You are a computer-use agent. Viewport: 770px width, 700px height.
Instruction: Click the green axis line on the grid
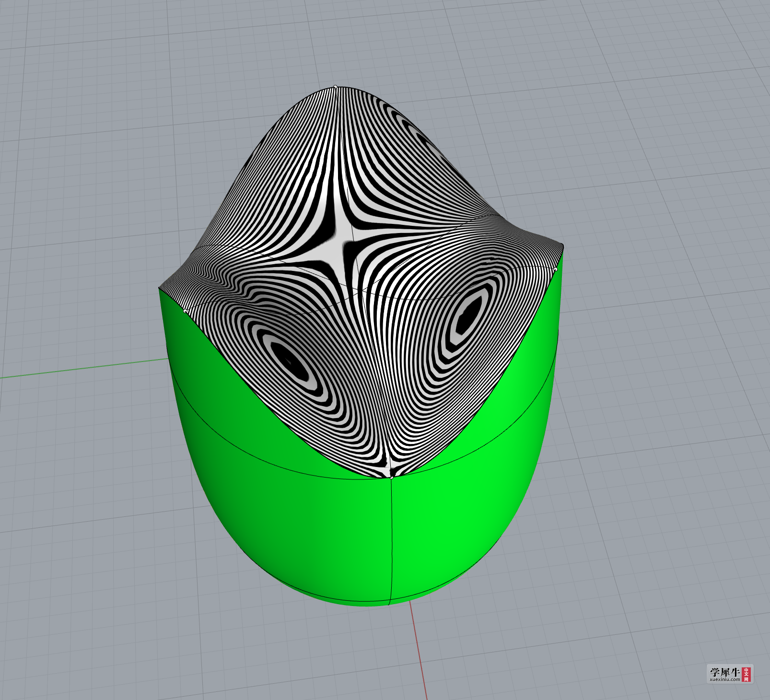pos(84,368)
